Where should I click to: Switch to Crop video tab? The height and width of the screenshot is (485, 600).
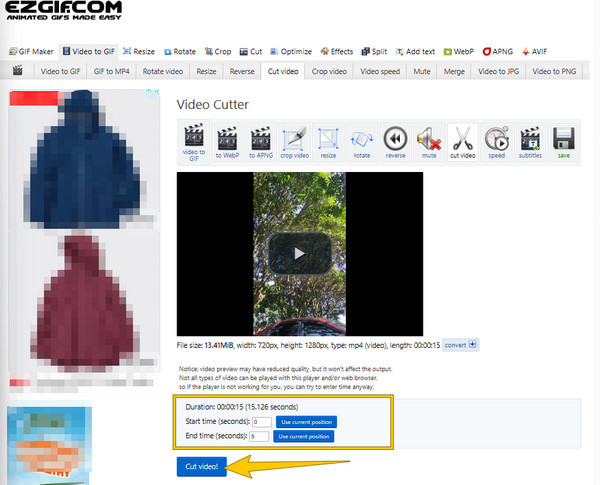click(329, 71)
